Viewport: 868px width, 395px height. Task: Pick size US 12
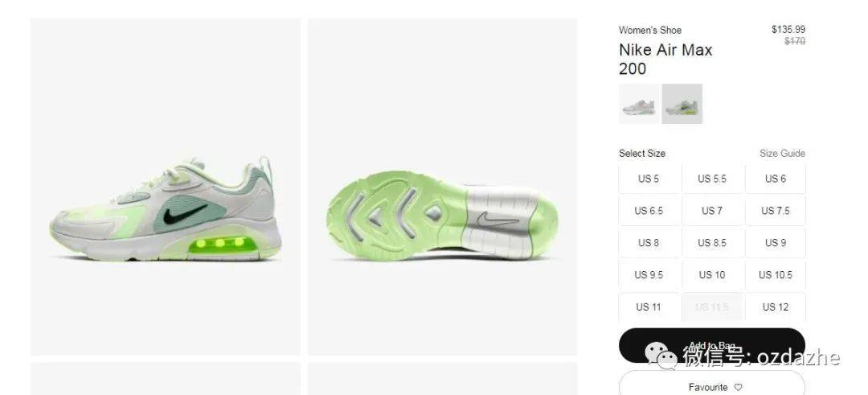[775, 307]
